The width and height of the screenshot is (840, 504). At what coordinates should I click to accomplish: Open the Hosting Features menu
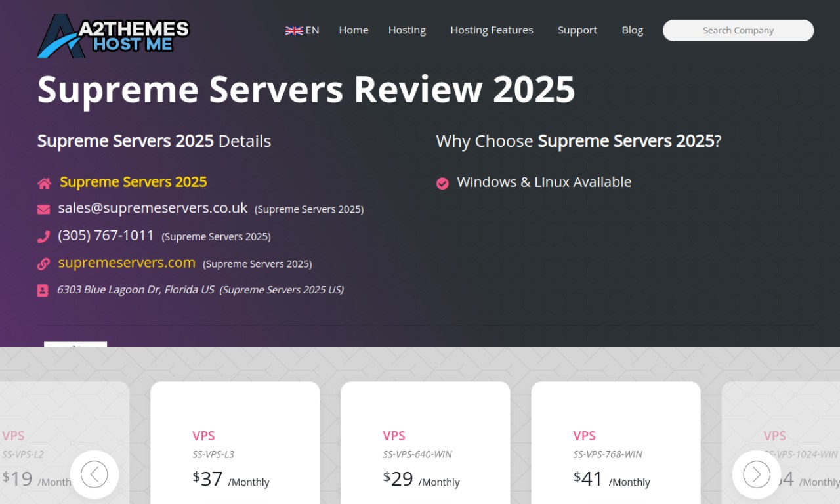492,30
